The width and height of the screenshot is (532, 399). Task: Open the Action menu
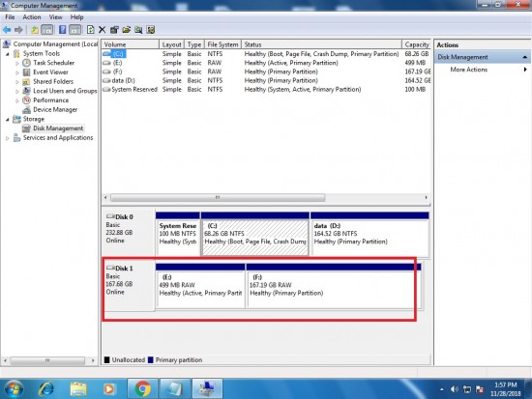tap(32, 17)
